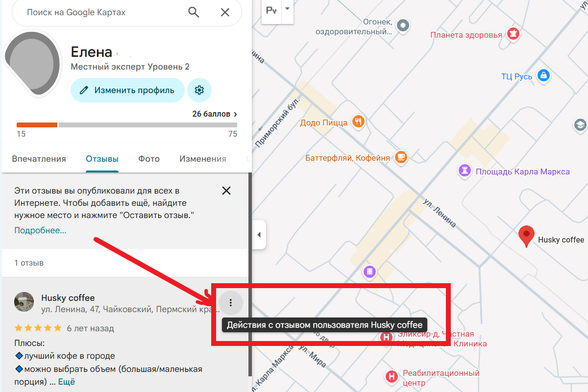Image resolution: width=588 pixels, height=392 pixels.
Task: Select the search magnifier icon
Action: tap(194, 12)
